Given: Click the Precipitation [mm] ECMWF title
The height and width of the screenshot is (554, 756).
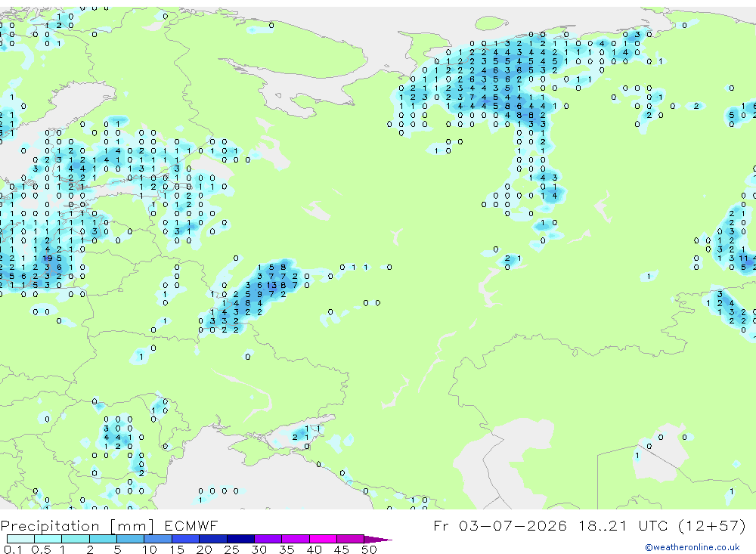Looking at the screenshot, I should (110, 525).
